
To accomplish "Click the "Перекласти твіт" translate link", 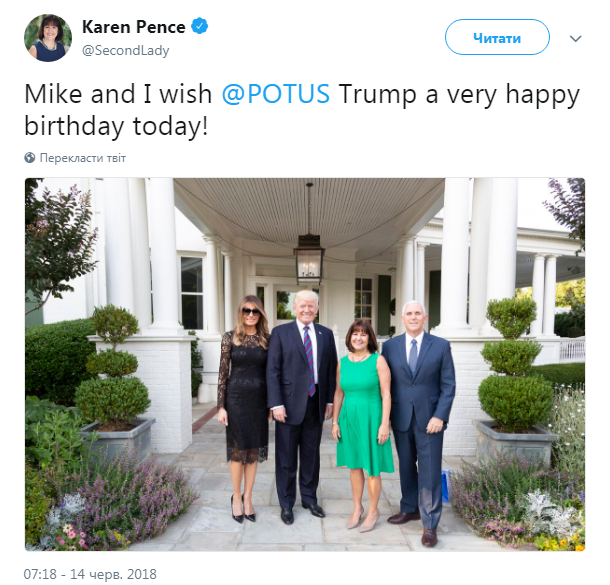I will (83, 158).
